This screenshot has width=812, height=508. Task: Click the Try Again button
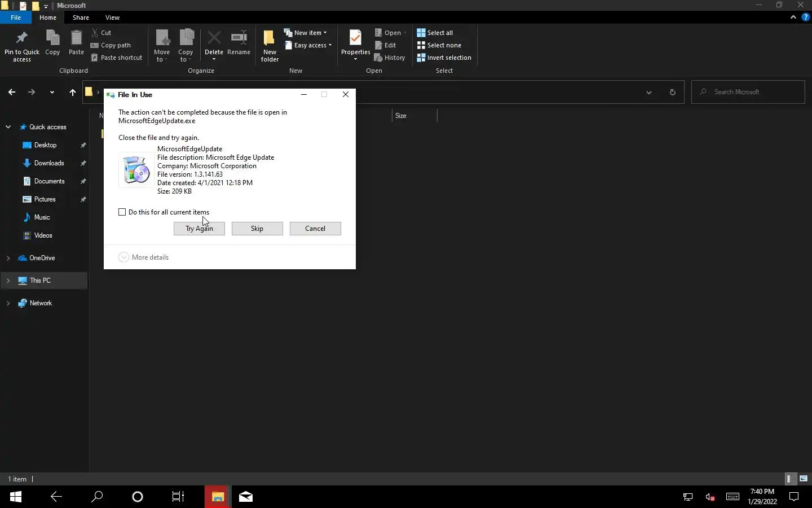coord(199,229)
